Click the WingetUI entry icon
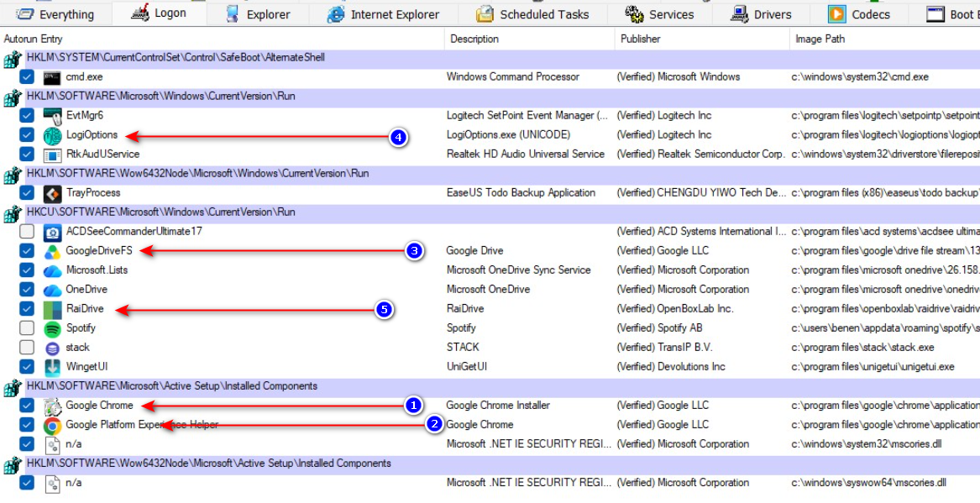 coord(52,367)
